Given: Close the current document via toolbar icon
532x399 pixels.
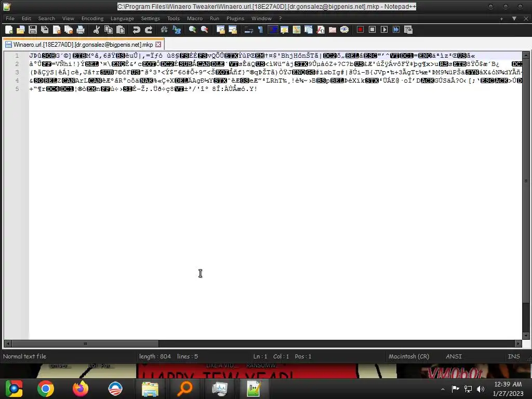Looking at the screenshot, I should (x=57, y=30).
